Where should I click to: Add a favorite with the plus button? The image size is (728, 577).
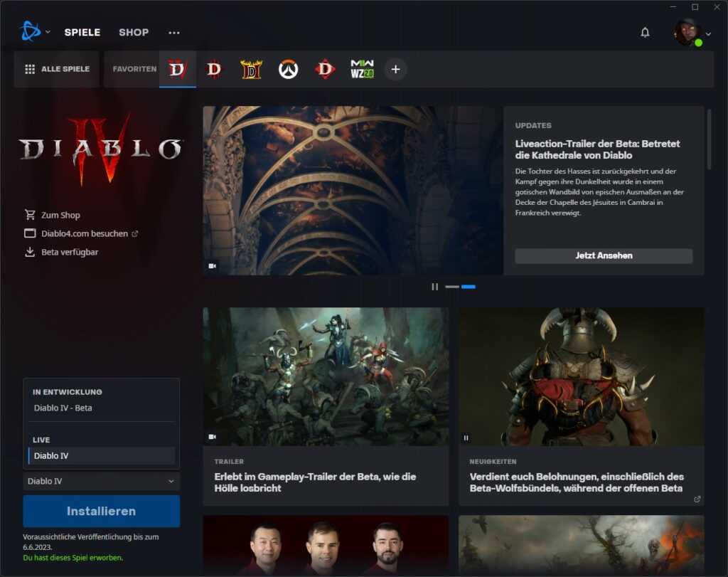click(x=395, y=69)
